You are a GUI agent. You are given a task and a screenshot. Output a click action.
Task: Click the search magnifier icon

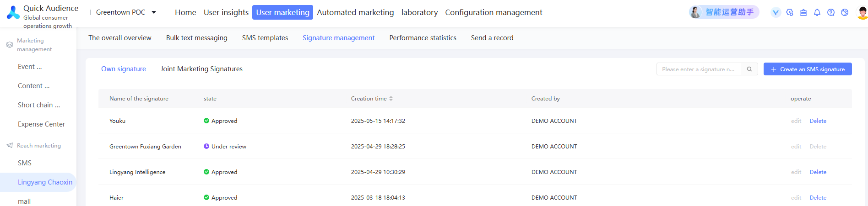(749, 69)
